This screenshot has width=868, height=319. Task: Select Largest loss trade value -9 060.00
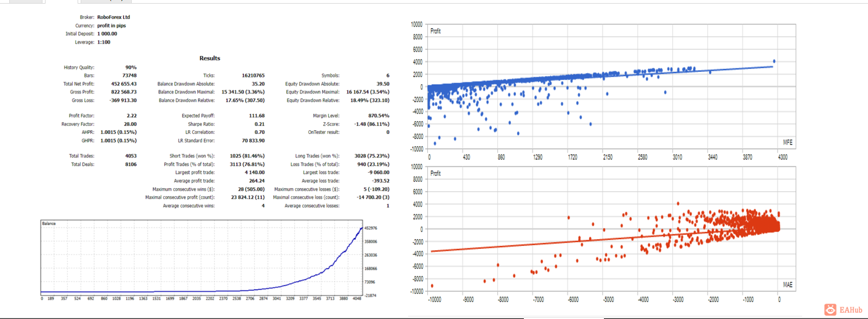pos(379,173)
